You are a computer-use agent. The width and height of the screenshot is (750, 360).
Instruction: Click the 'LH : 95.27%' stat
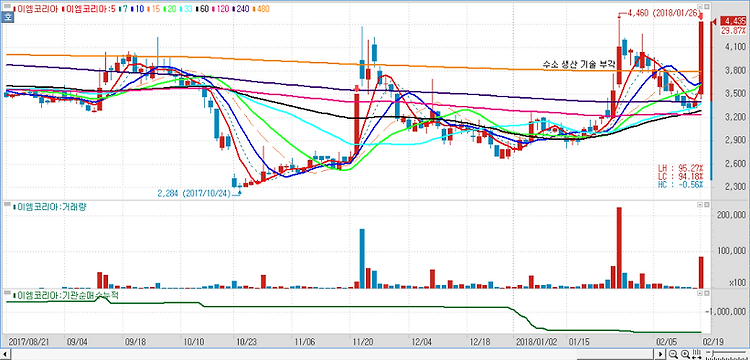click(680, 168)
